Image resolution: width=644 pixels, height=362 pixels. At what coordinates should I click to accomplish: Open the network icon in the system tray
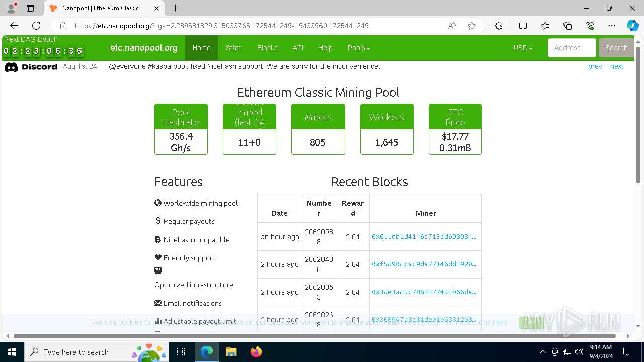567,352
